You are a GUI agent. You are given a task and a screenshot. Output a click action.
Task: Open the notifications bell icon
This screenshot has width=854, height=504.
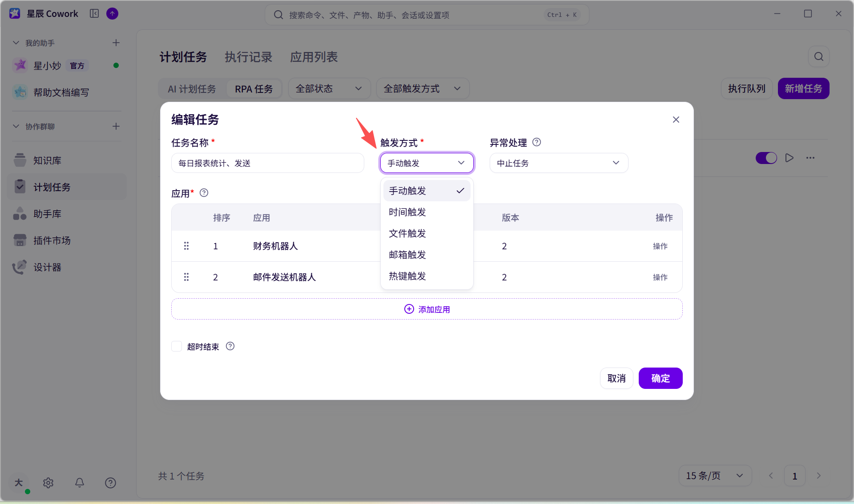click(x=80, y=483)
